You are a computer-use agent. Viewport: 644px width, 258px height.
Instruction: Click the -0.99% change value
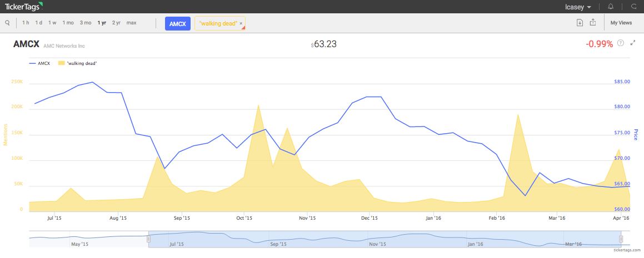(x=599, y=44)
